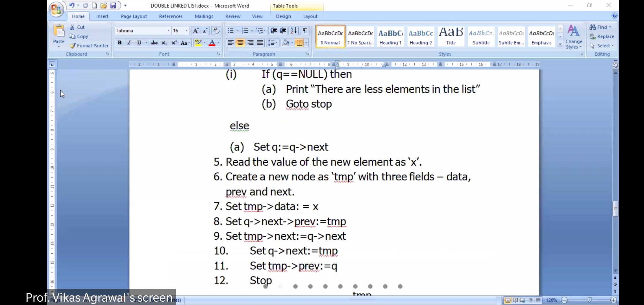The image size is (644, 305).
Task: Open the References tab
Action: (171, 16)
